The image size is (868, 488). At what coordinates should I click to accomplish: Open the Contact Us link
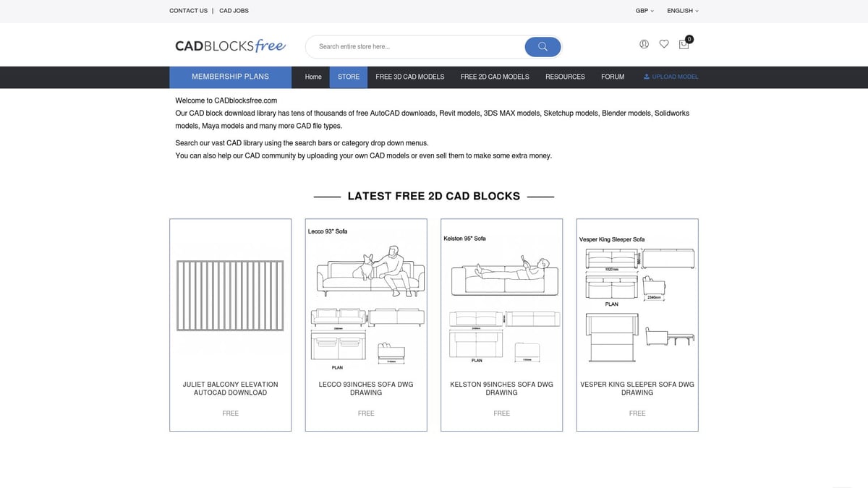(x=188, y=11)
